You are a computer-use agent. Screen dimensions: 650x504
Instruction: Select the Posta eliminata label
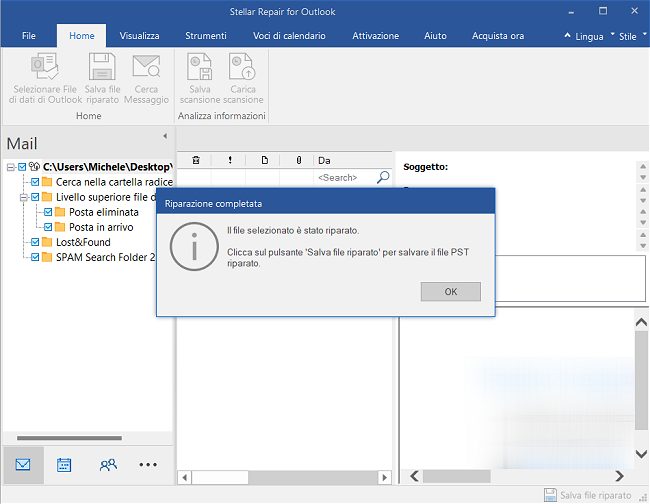[x=104, y=212]
